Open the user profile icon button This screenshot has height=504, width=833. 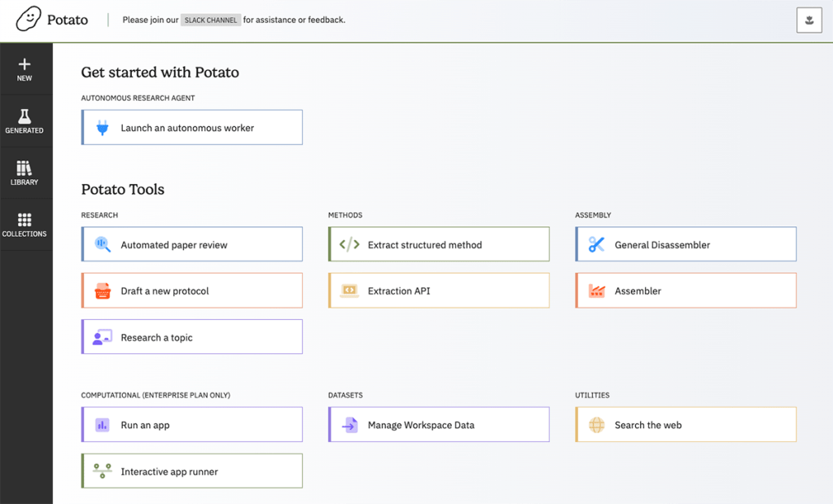tap(809, 20)
